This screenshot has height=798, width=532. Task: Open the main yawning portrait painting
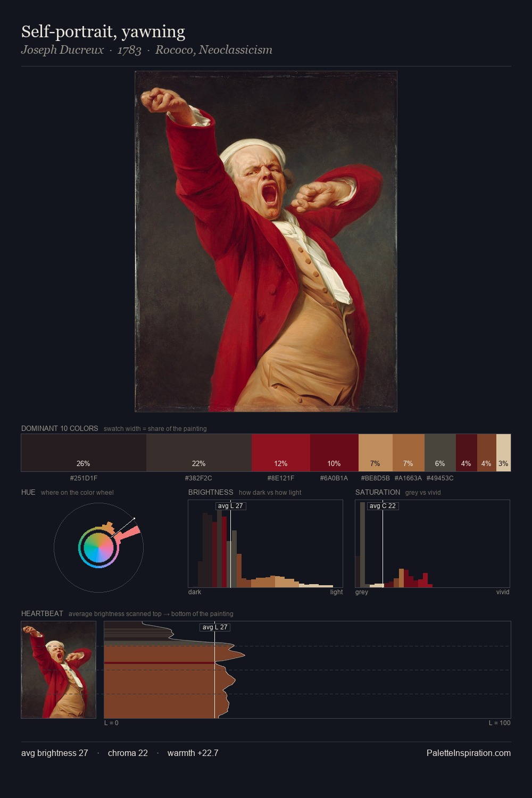point(266,242)
